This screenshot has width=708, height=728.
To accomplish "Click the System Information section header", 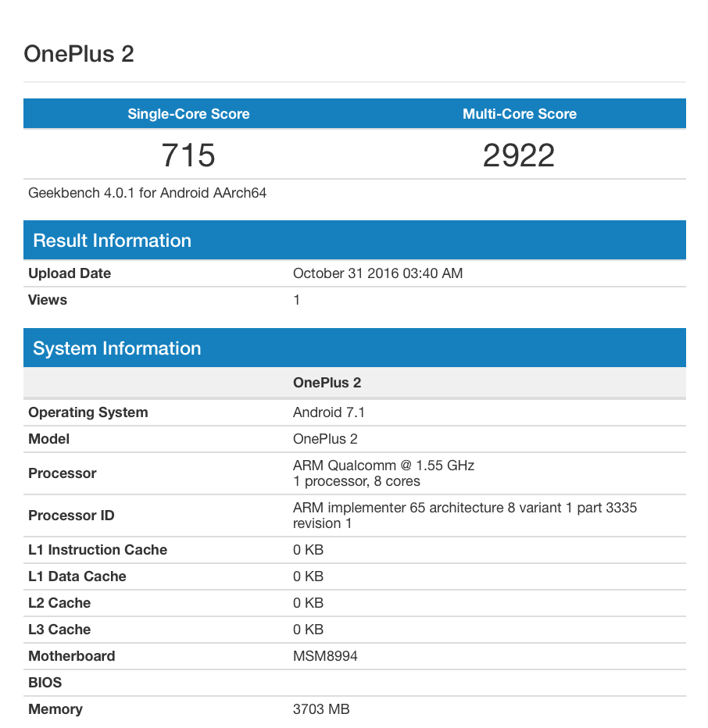I will (x=117, y=348).
